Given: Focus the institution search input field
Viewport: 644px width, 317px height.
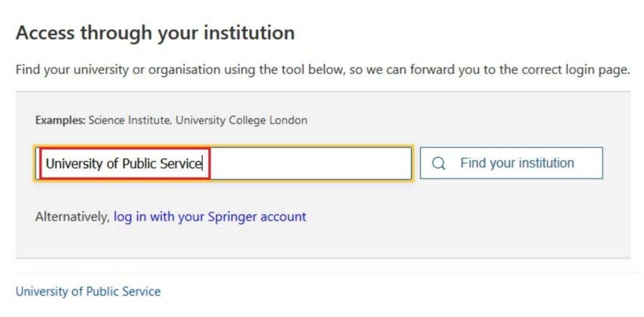Looking at the screenshot, I should (224, 164).
